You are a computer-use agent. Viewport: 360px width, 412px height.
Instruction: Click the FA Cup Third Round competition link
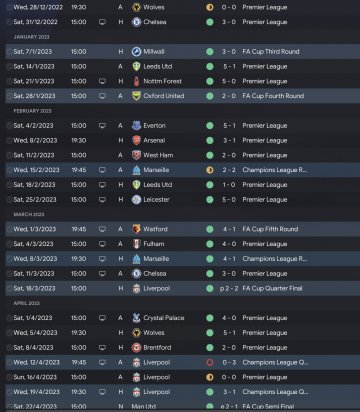click(x=271, y=52)
